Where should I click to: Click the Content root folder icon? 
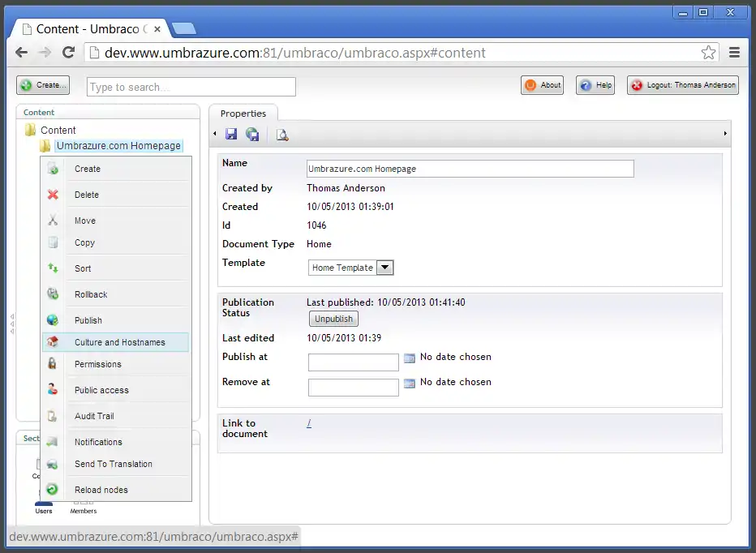tap(30, 130)
